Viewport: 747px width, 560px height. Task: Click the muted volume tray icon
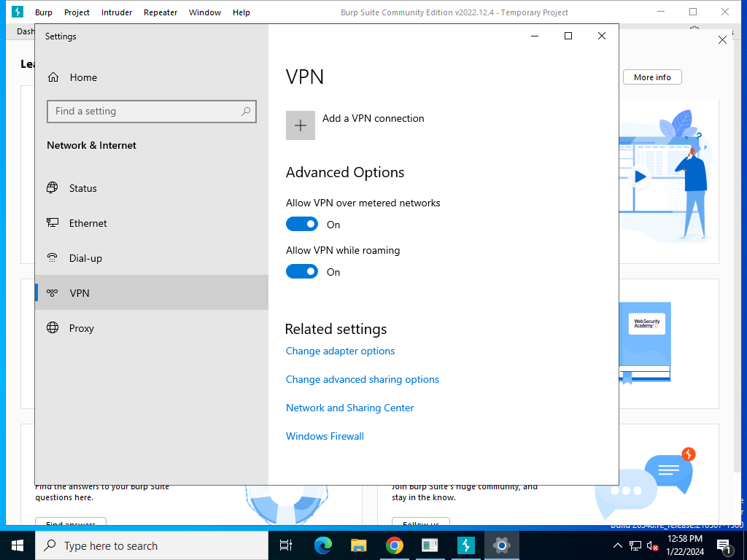tap(652, 545)
